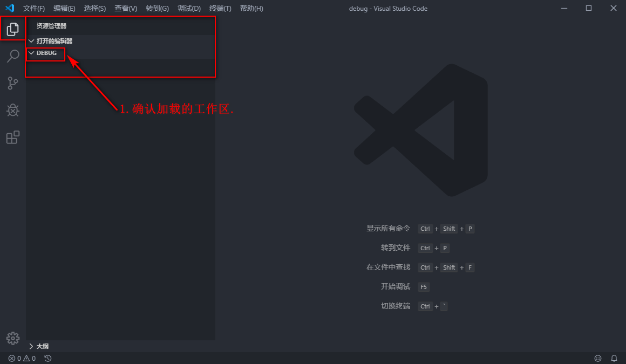Open the 终端(T) menu
Viewport: 626px width, 364px height.
click(220, 9)
